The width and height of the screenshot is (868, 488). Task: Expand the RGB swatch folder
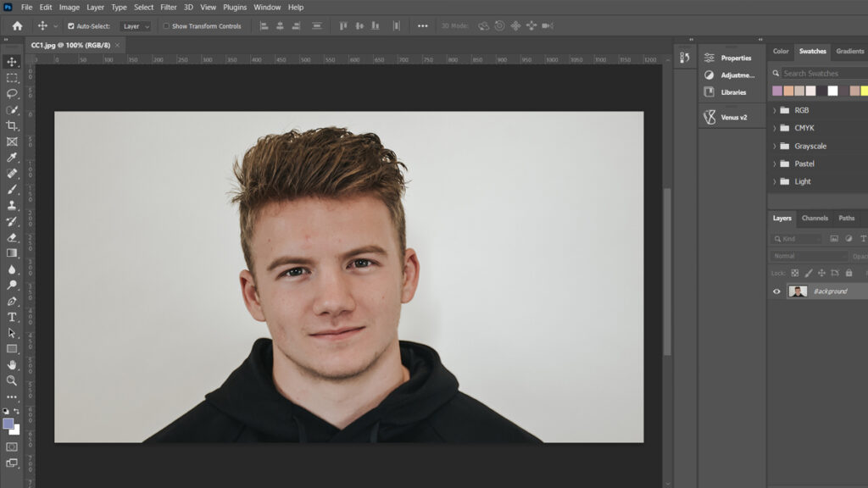774,110
